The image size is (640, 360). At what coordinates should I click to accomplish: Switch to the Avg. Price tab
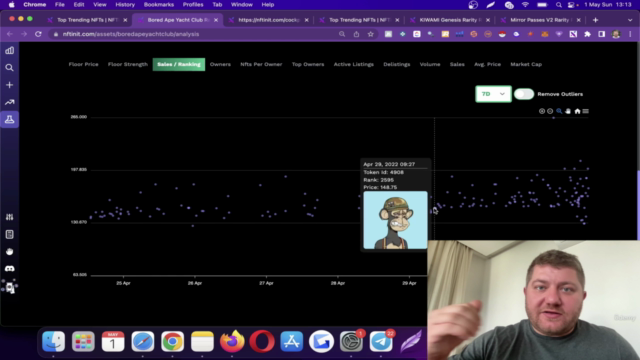click(487, 64)
